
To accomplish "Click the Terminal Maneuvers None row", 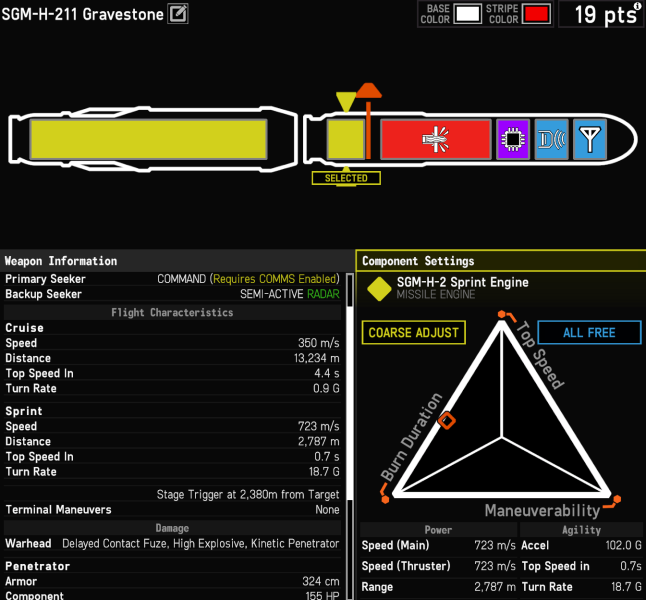I will click(172, 510).
